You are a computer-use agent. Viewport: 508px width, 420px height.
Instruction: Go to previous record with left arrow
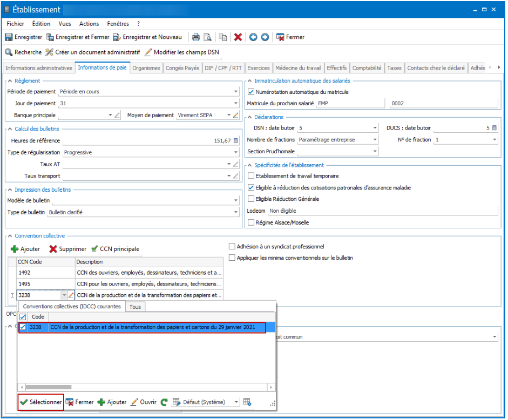(x=253, y=37)
